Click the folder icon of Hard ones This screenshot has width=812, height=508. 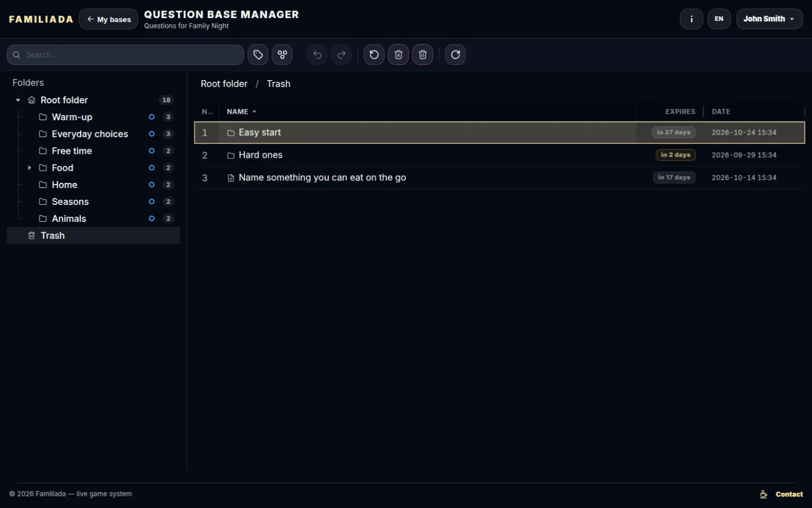point(231,155)
